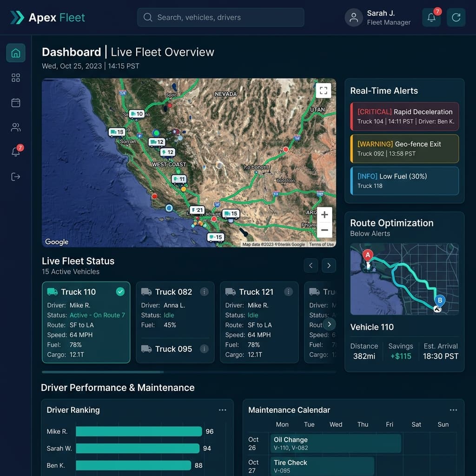This screenshot has width=476, height=476.
Task: Select the truck marker labeled 10
Action: 137,114
